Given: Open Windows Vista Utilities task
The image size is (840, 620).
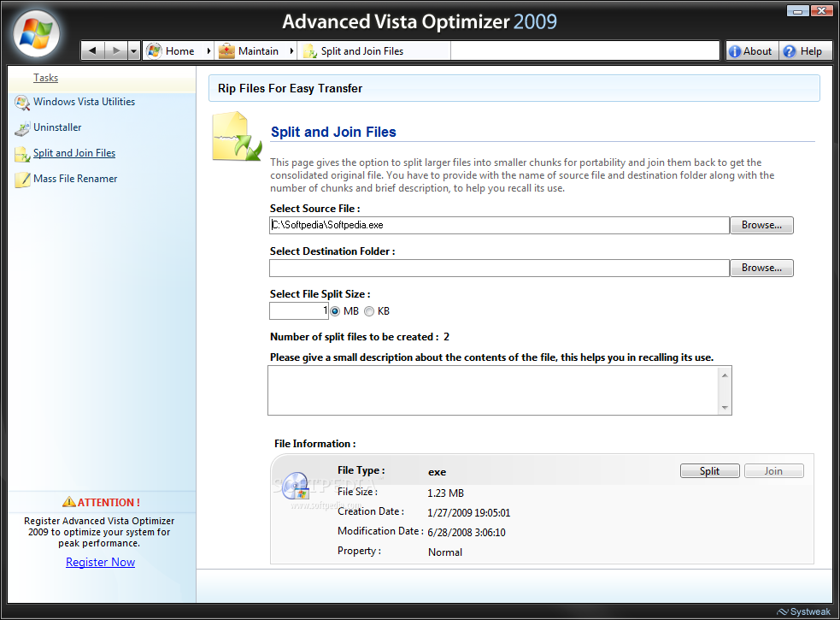Looking at the screenshot, I should [84, 102].
